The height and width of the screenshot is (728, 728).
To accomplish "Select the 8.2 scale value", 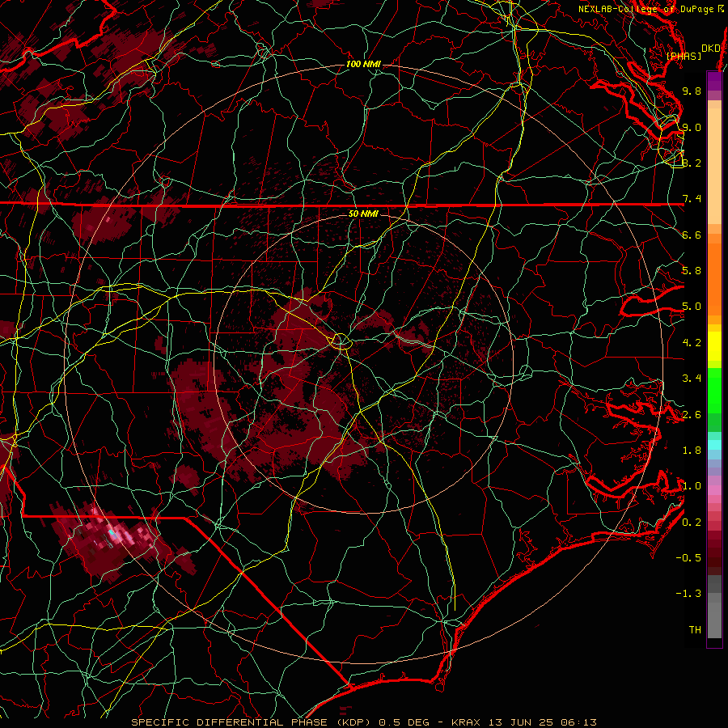I will pyautogui.click(x=692, y=163).
